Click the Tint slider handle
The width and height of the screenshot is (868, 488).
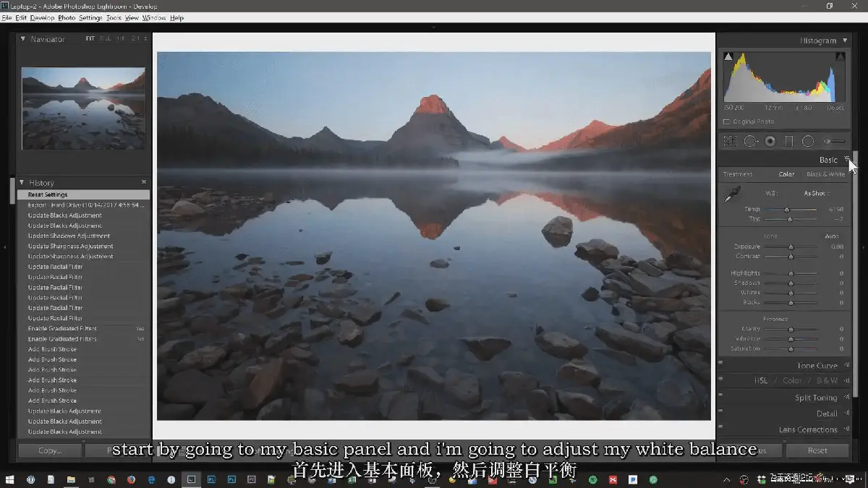(790, 219)
